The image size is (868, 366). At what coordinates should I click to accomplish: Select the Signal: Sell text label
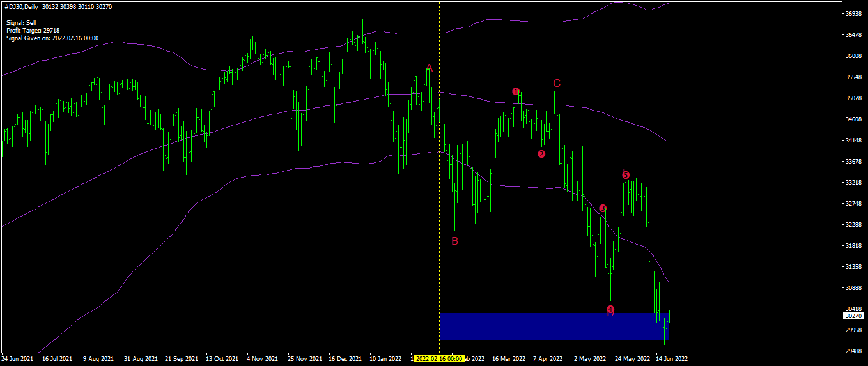pos(21,22)
